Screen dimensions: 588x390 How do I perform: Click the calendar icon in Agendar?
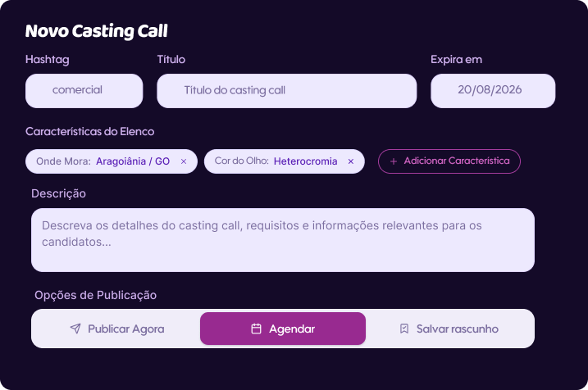point(256,329)
